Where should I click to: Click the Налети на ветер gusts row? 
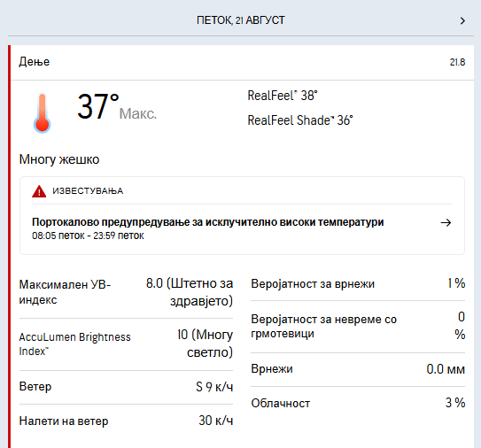coord(126,421)
